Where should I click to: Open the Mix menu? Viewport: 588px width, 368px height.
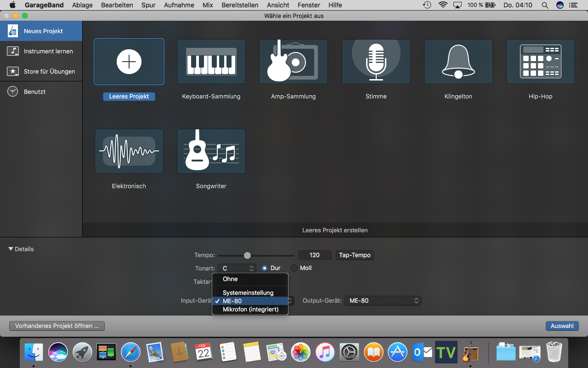click(x=208, y=5)
